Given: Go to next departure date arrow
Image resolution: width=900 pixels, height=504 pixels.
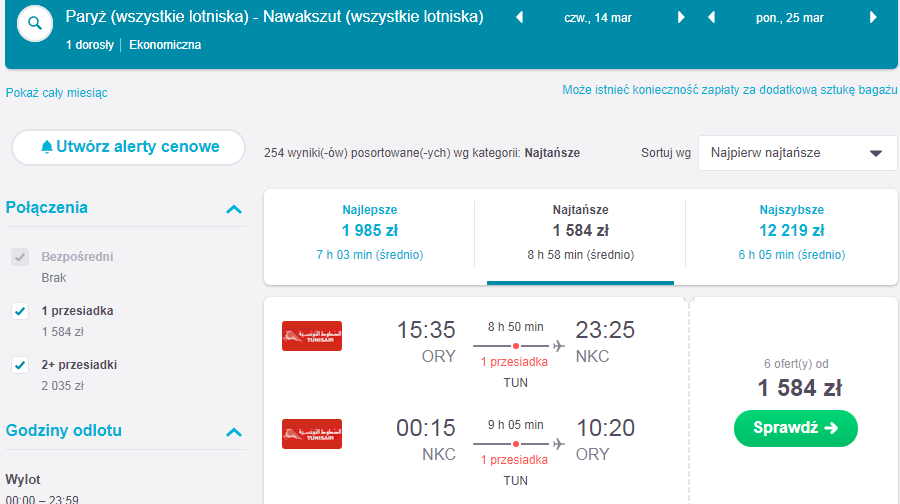Looking at the screenshot, I should click(681, 17).
